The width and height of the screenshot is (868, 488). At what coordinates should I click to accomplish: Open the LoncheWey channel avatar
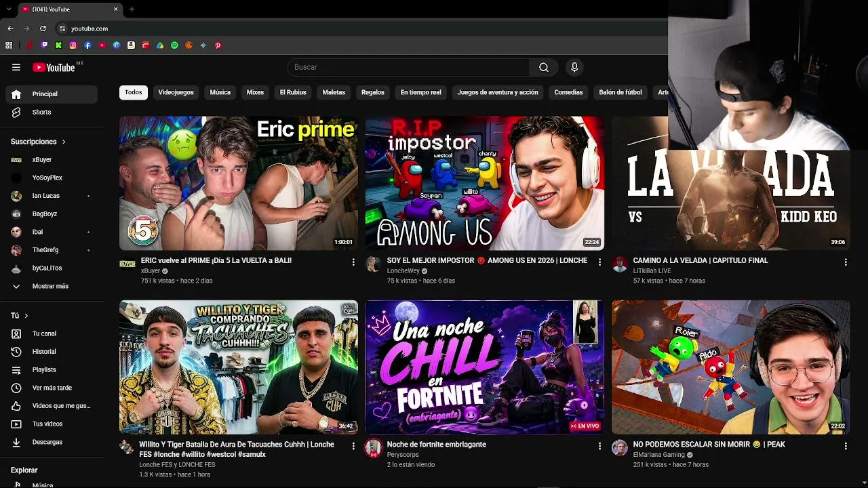[x=373, y=264]
